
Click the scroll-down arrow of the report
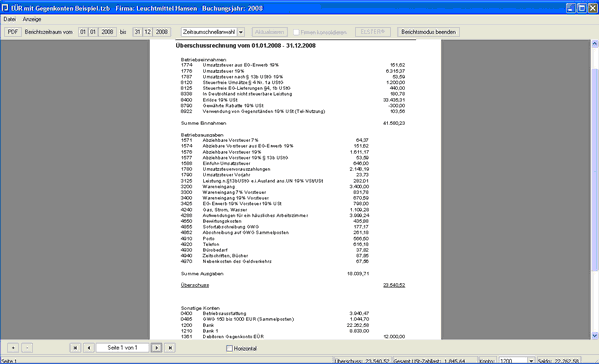tap(595, 336)
